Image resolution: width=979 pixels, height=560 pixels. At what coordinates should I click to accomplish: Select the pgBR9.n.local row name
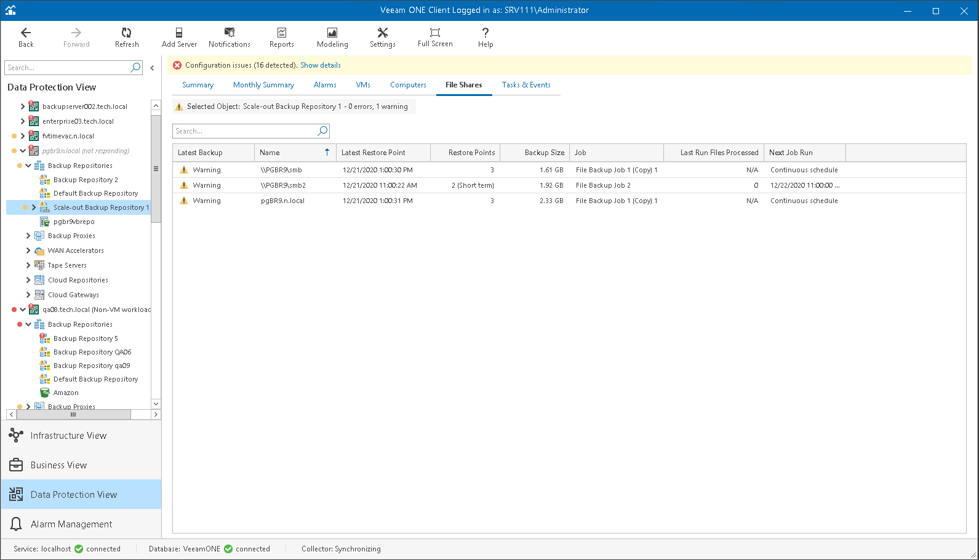point(282,201)
